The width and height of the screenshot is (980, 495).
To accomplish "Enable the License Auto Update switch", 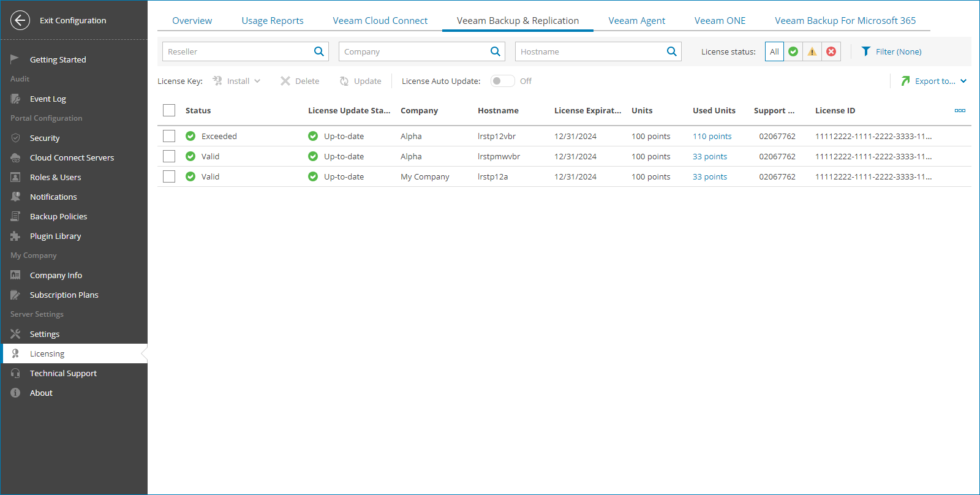I will point(502,81).
